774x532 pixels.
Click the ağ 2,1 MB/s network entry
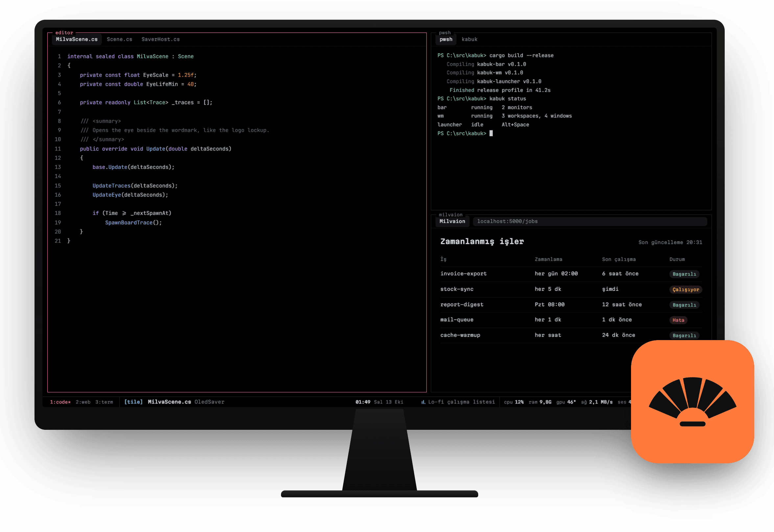coord(596,402)
